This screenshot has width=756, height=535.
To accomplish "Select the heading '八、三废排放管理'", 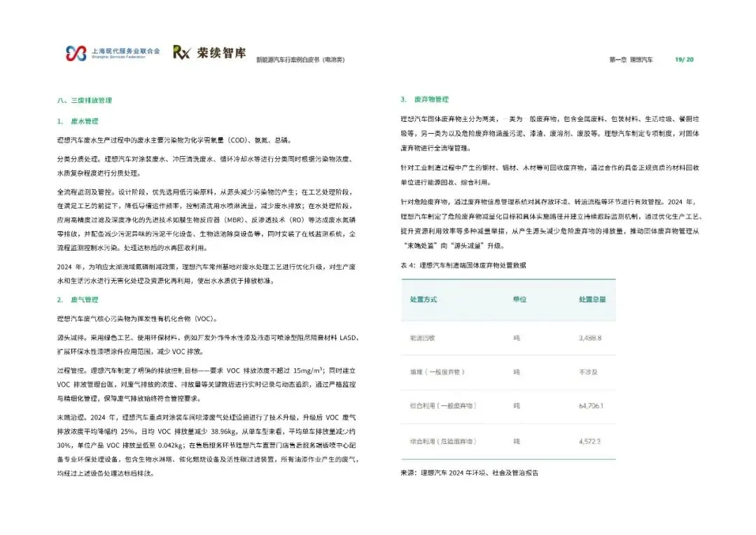I will coord(85,100).
